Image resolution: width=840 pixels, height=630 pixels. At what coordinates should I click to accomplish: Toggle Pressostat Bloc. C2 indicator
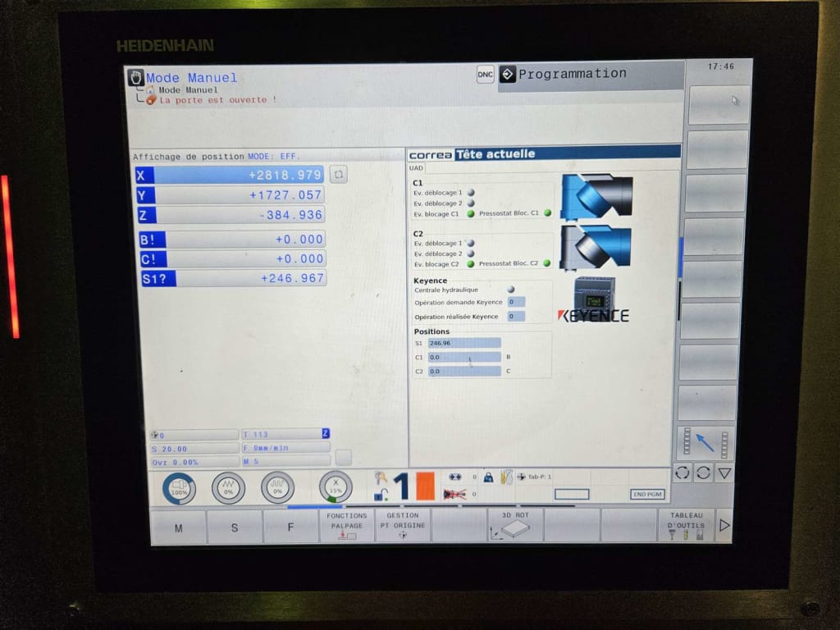pos(546,264)
